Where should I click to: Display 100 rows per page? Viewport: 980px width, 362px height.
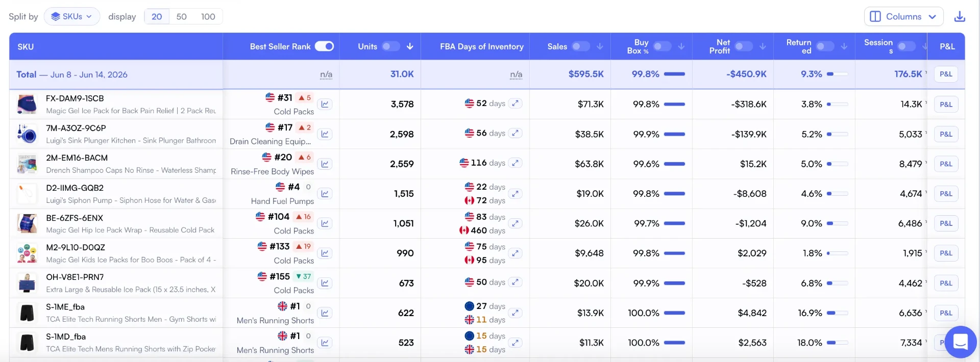[x=208, y=16]
